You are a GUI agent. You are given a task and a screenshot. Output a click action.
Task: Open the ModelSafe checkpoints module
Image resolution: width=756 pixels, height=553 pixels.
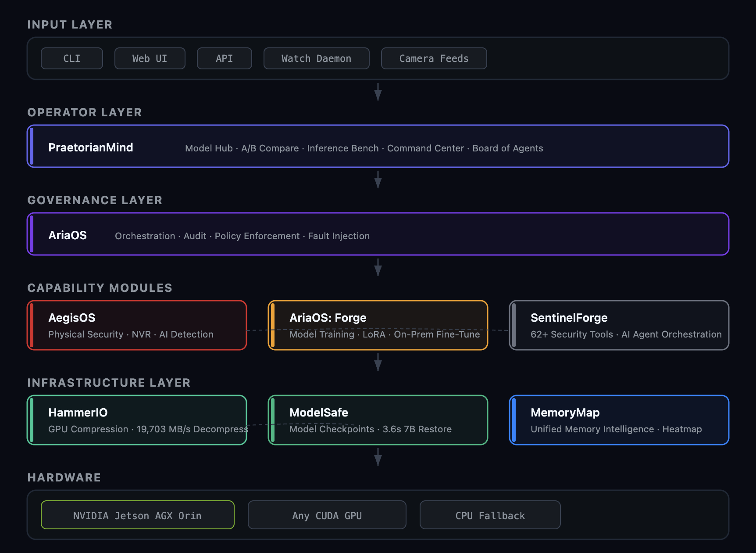pos(378,420)
